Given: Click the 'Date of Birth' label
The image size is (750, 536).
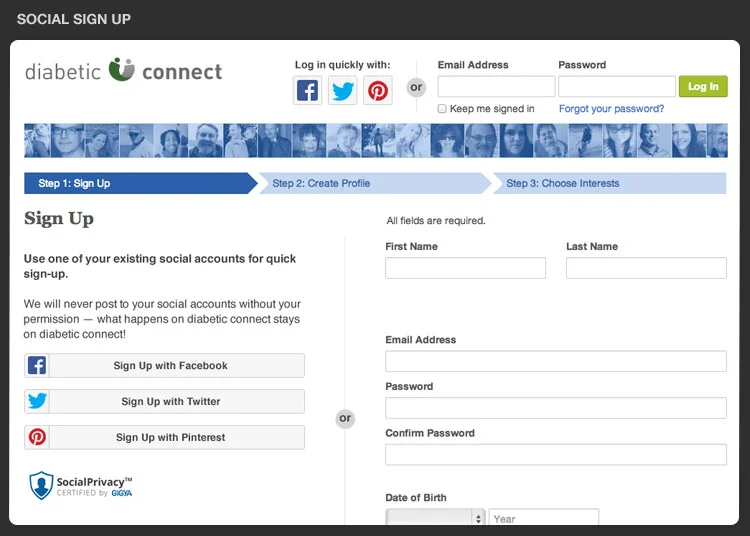Looking at the screenshot, I should pyautogui.click(x=416, y=497).
